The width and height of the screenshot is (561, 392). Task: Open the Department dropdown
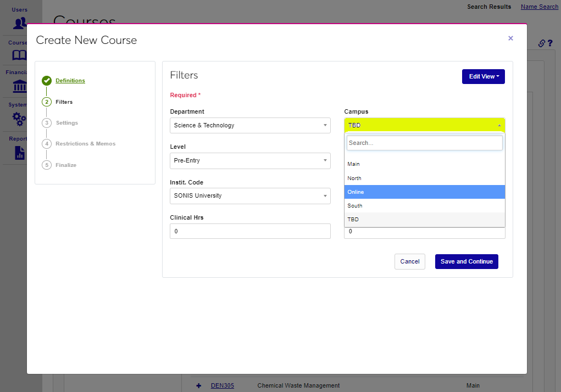[250, 125]
